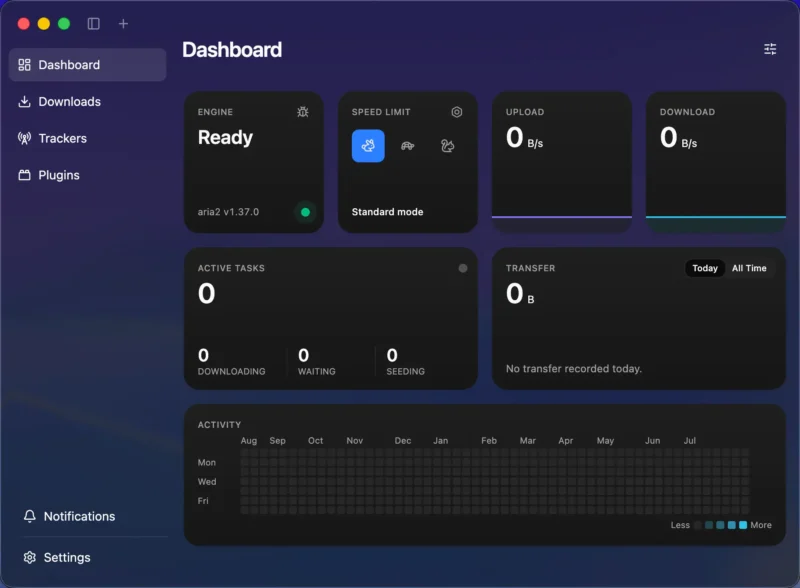Click the Plugins icon in the sidebar
Viewport: 800px width, 588px height.
tap(24, 175)
